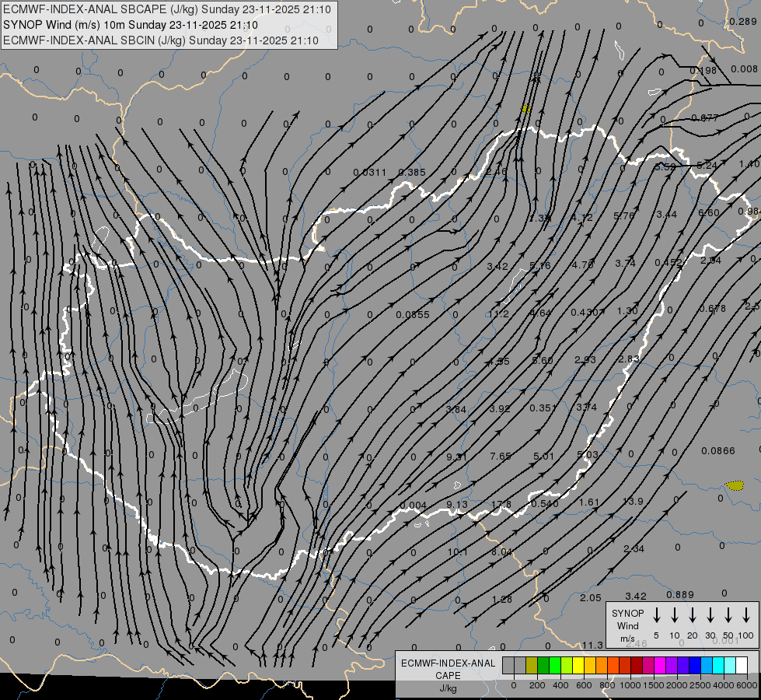Click the 3.84 CAPE value on map
Screen dimensions: 761x700
click(x=456, y=410)
